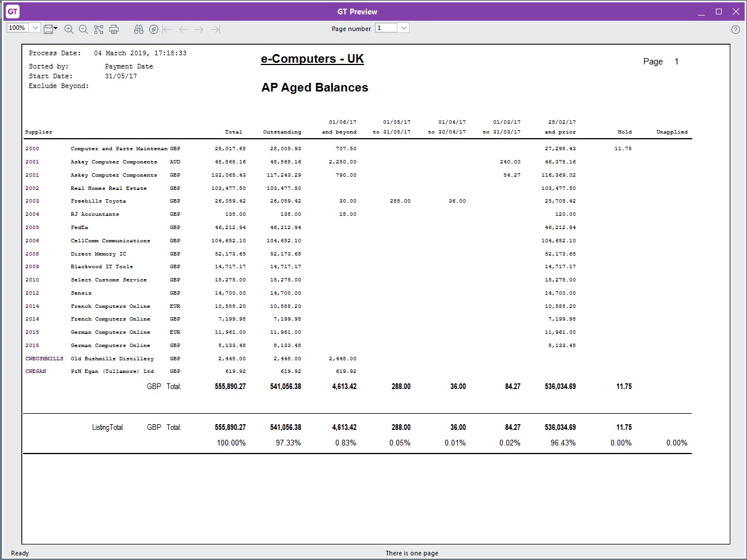This screenshot has width=747, height=560.
Task: Close the GT Preview window
Action: (736, 12)
